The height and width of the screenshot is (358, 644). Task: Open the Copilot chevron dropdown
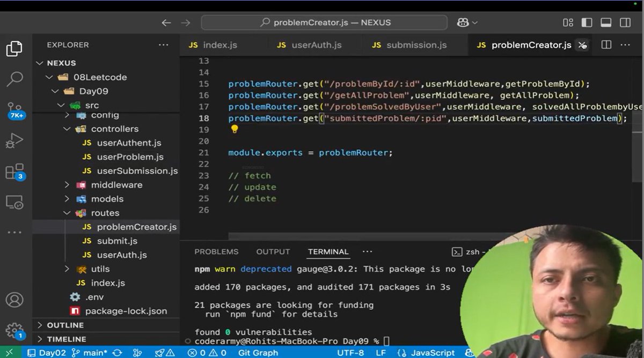coord(474,23)
